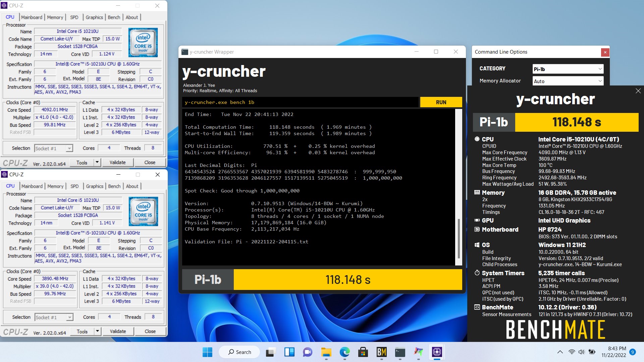644x362 pixels.
Task: Click RUN button in y-cruncher Wrapper
Action: point(441,102)
